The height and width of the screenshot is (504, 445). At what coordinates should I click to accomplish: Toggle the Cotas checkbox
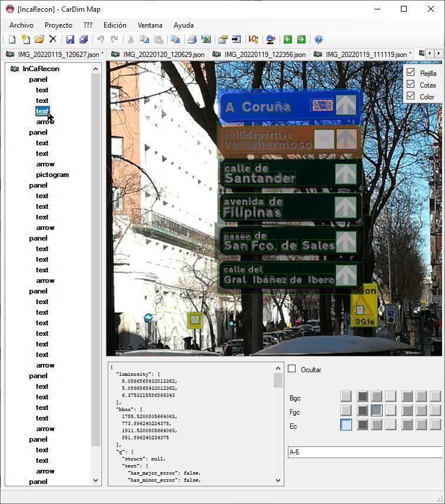tap(411, 84)
